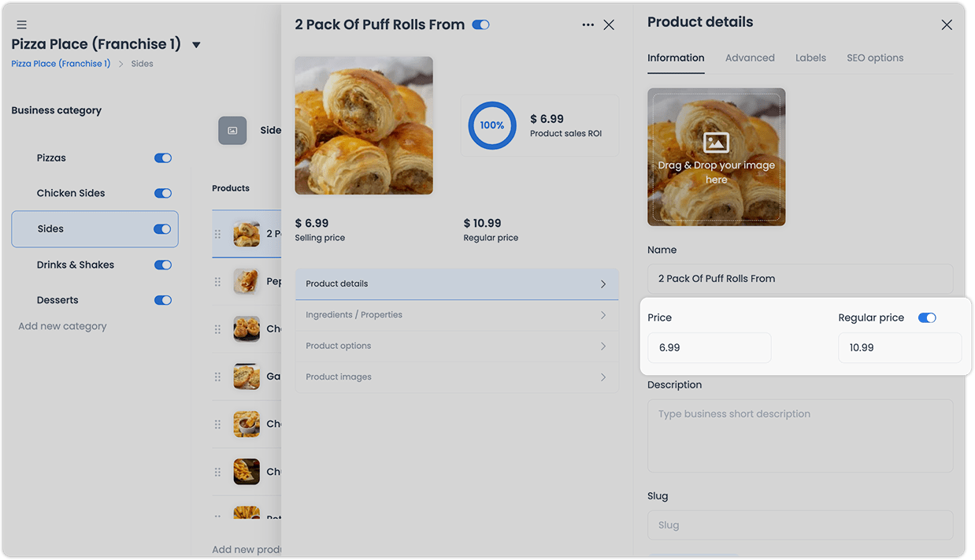975x560 pixels.
Task: Click the Sides category image placeholder icon
Action: click(x=232, y=131)
